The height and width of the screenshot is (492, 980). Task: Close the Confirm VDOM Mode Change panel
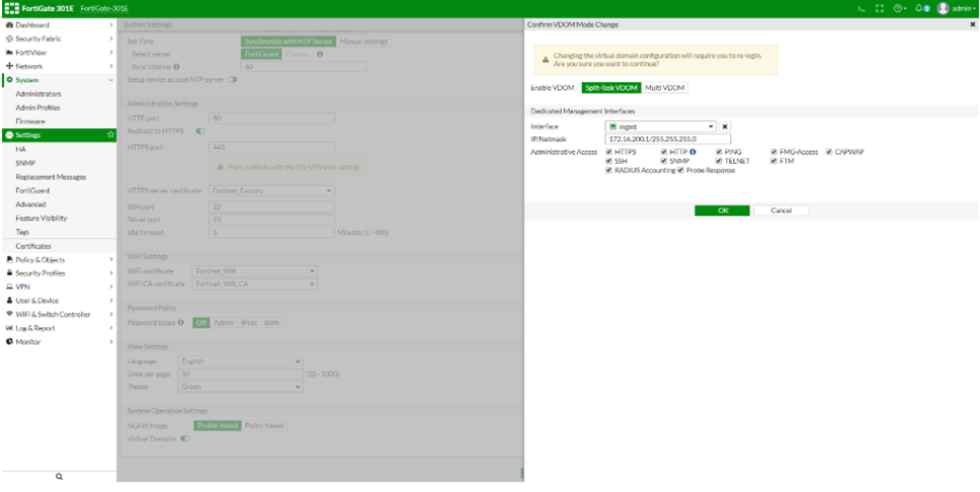coord(972,25)
